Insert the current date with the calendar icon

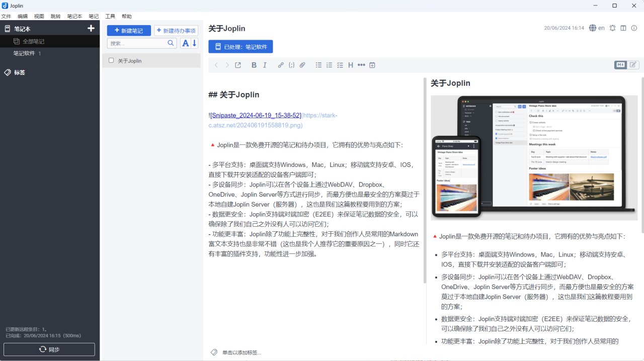click(372, 65)
